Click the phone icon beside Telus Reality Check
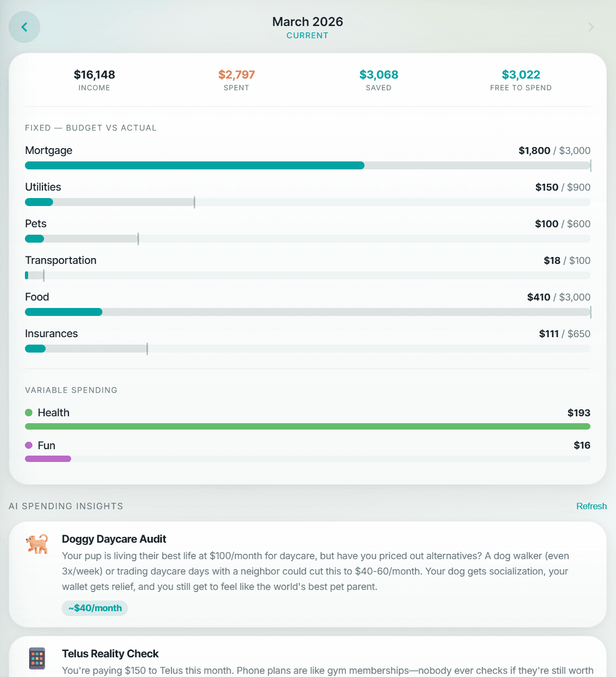 37,658
